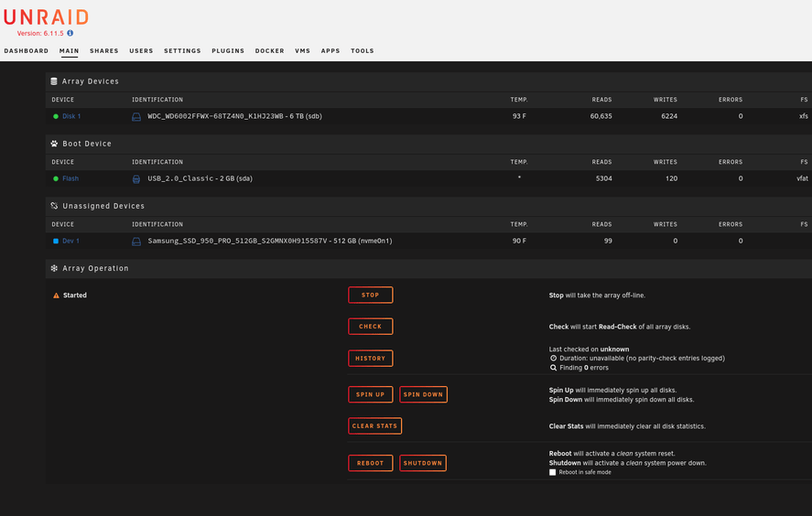Click the Started warning triangle icon
812x516 pixels.
click(56, 296)
